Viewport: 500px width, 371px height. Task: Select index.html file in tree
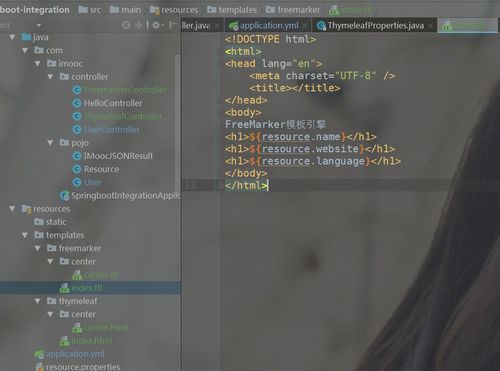coord(91,341)
